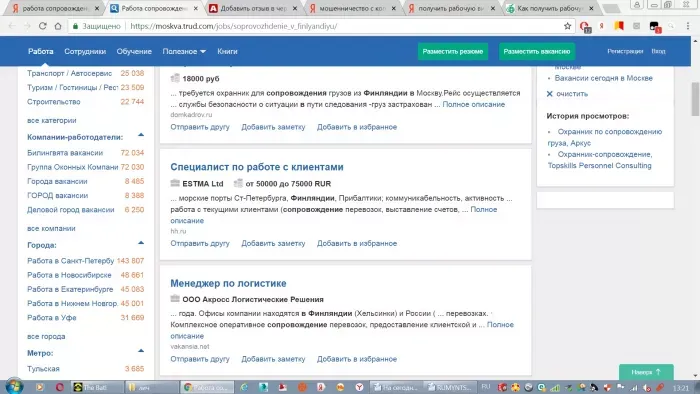Click the company icon by ООО Акросс
Viewport: 700px width, 394px height.
click(175, 299)
